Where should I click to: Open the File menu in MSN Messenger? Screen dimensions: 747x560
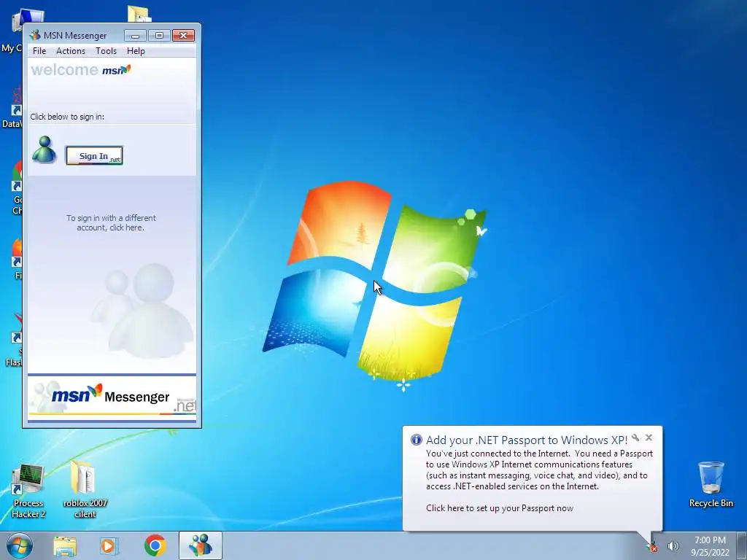click(39, 51)
